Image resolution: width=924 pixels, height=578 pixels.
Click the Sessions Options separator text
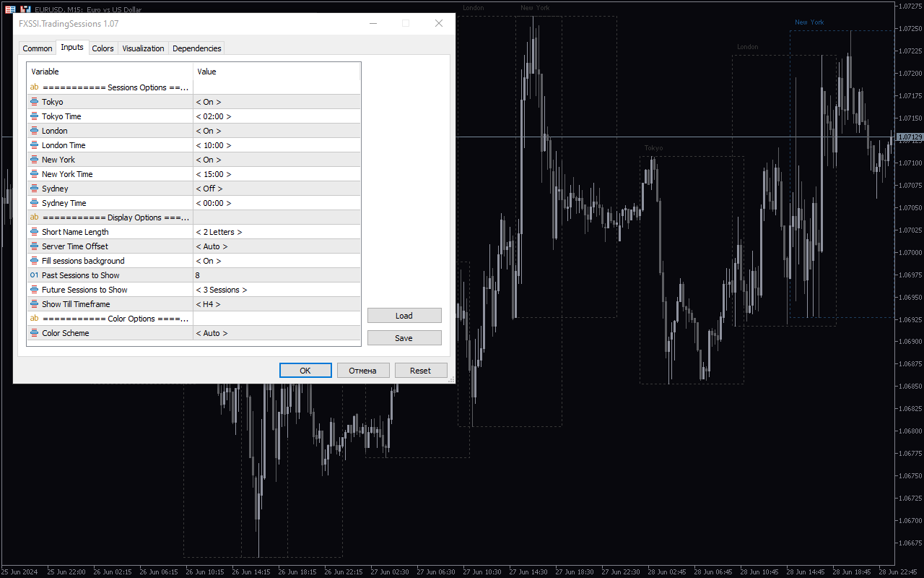coord(115,87)
